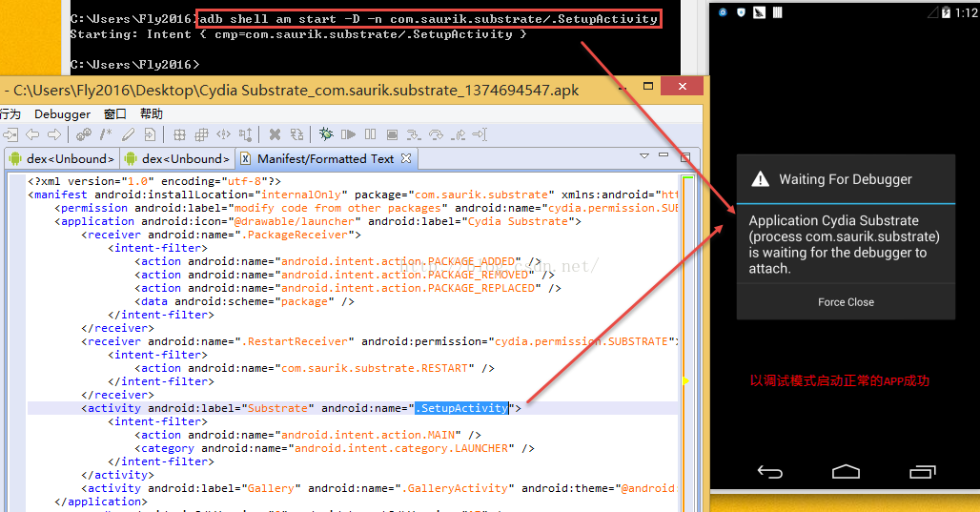
Task: Tap the Android back navigation button
Action: 770,472
